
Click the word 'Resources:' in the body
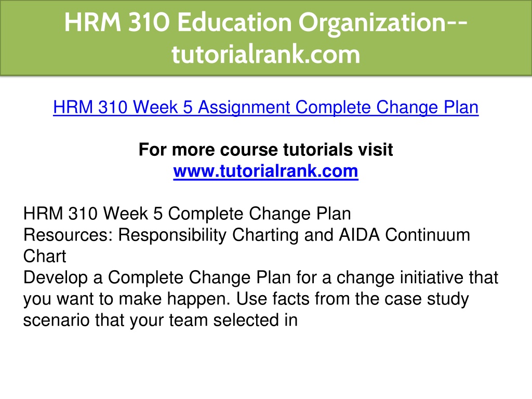pyautogui.click(x=68, y=235)
